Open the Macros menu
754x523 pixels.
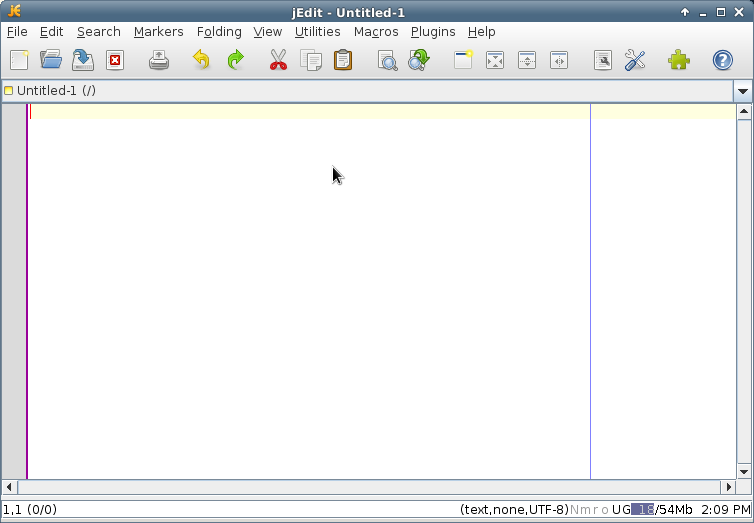click(x=376, y=32)
